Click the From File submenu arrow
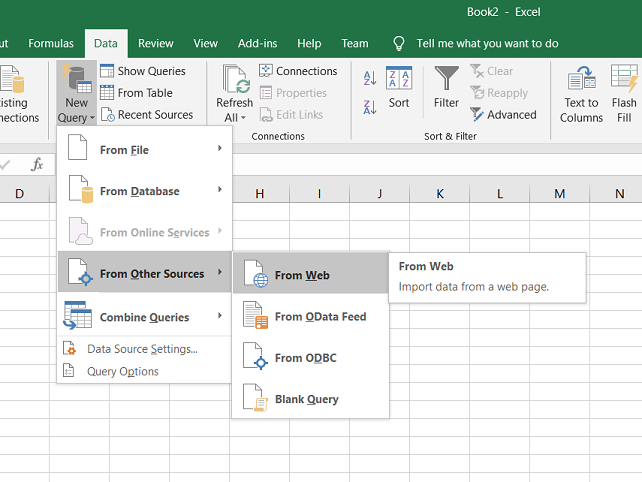642x482 pixels. (x=220, y=148)
